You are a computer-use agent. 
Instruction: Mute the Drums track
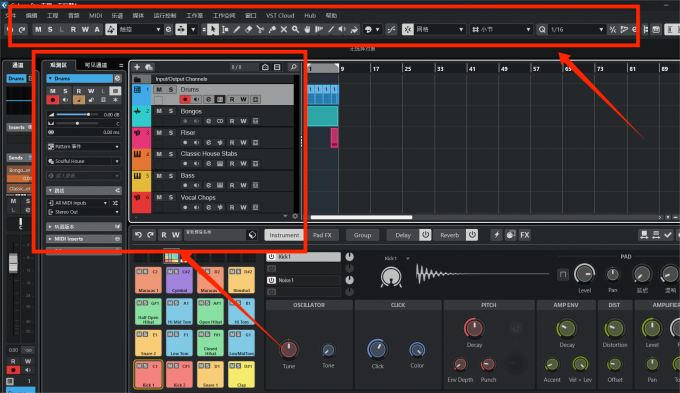tap(159, 89)
